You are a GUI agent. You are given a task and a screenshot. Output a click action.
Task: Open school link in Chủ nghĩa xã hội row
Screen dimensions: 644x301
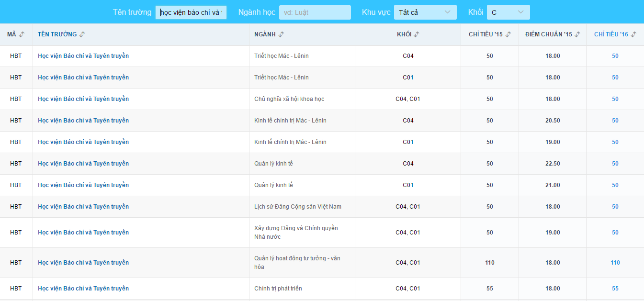pyautogui.click(x=83, y=99)
